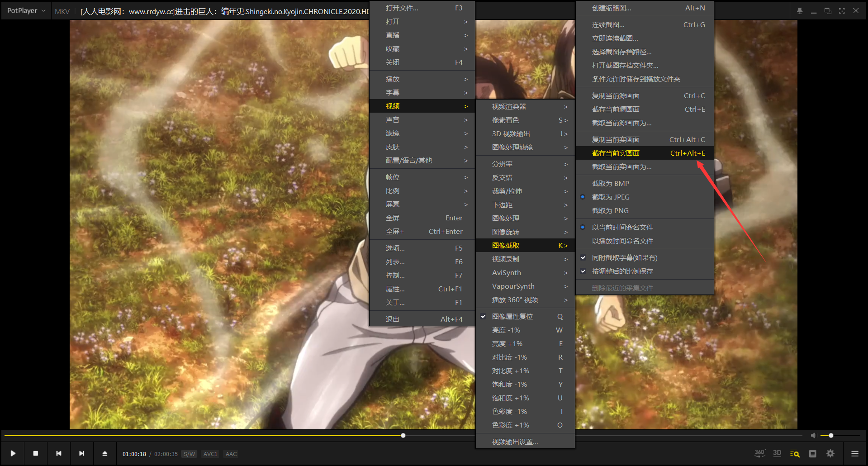Expand the 声音 submenu
The width and height of the screenshot is (868, 466).
pos(422,119)
